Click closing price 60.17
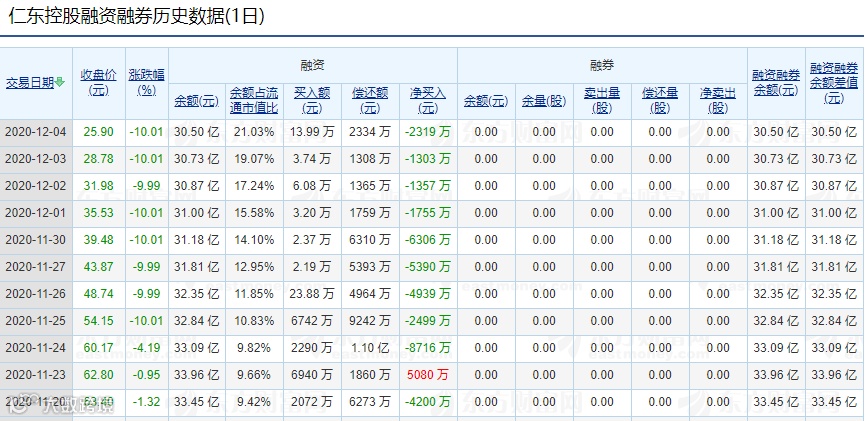866x421 pixels. click(99, 348)
